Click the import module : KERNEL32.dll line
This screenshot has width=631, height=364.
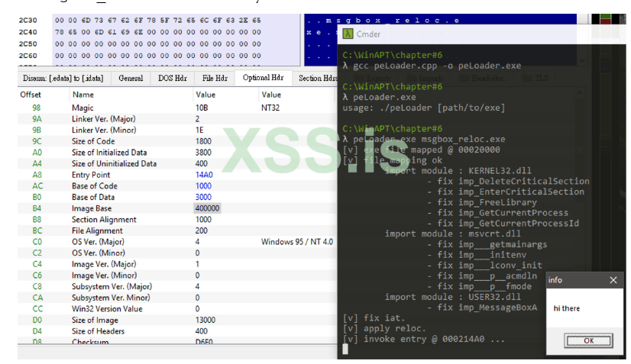click(x=458, y=170)
